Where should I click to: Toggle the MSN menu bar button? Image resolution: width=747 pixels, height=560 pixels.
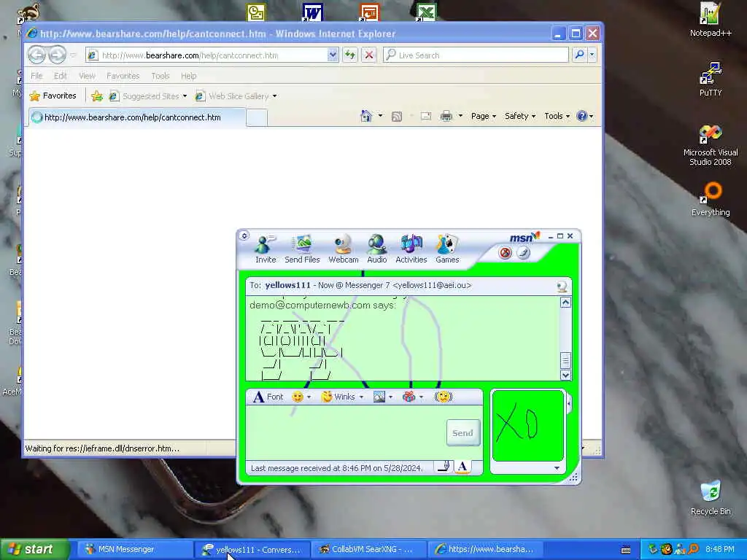pos(244,236)
